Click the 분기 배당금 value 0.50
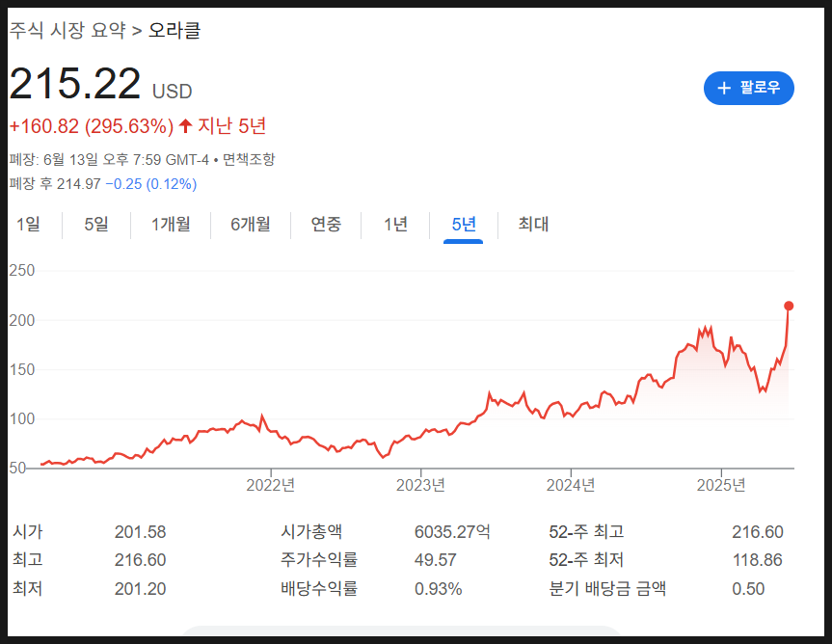Screen dimensions: 832x644 (x=748, y=589)
